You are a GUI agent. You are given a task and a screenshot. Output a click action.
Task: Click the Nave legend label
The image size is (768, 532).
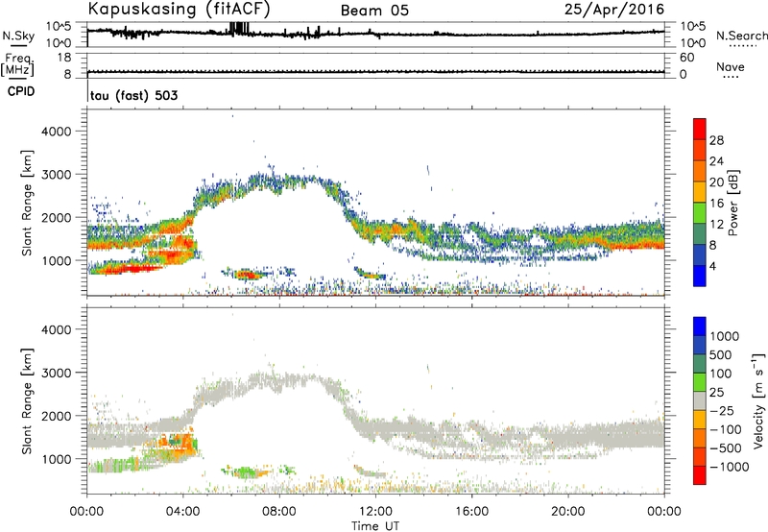click(x=730, y=66)
